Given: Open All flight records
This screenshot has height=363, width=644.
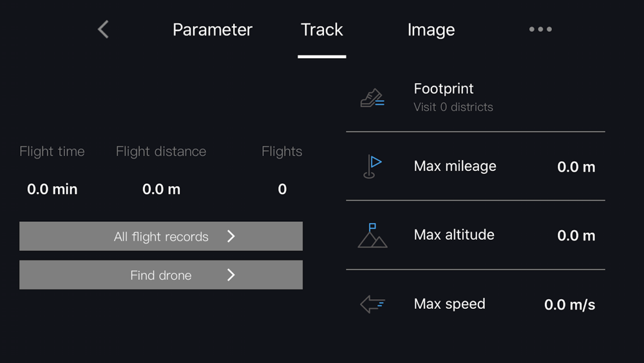Looking at the screenshot, I should tap(161, 237).
